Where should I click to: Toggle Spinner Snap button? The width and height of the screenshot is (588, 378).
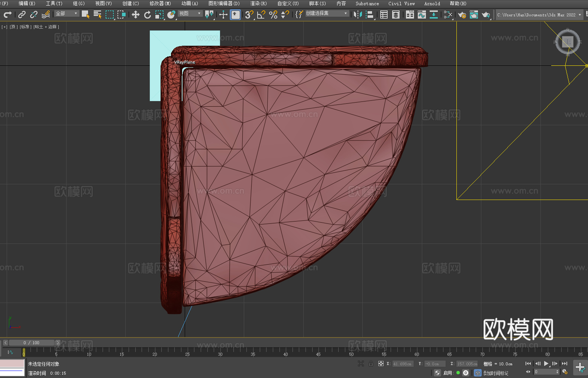tap(285, 14)
